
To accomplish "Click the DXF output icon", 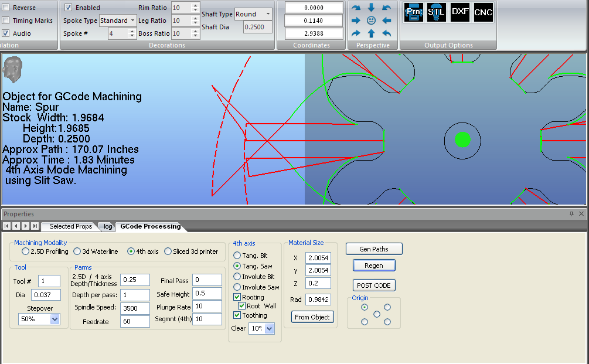I will 460,12.
